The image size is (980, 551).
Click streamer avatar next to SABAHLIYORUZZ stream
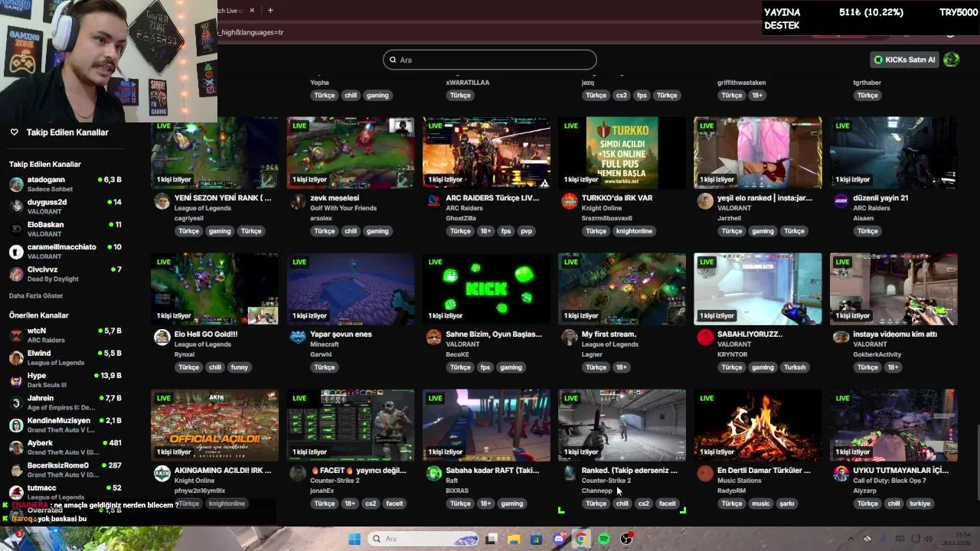click(x=705, y=337)
